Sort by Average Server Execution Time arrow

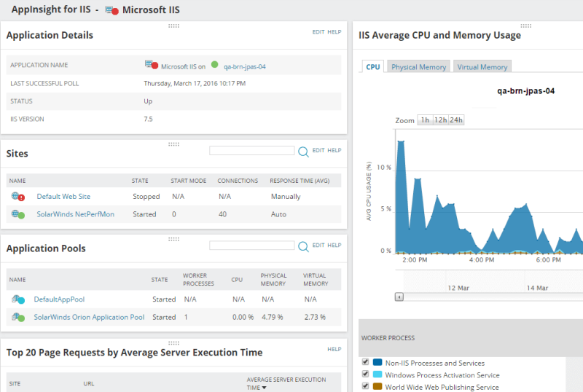pos(265,388)
